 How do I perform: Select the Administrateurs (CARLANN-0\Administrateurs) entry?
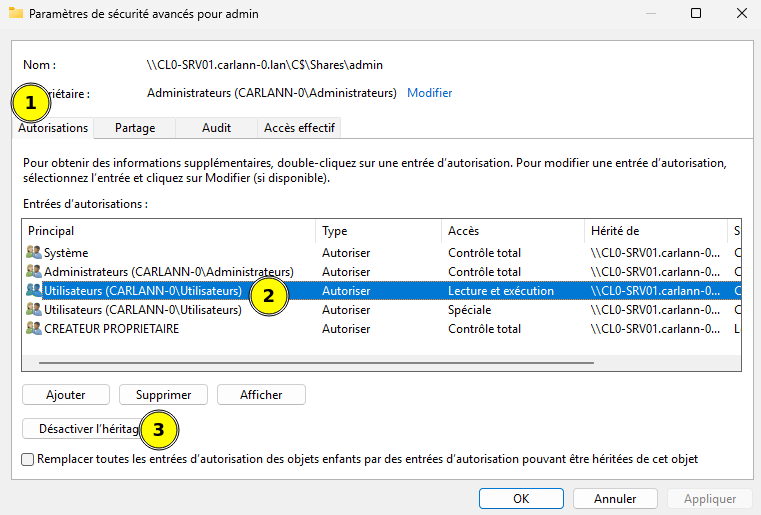(382, 271)
